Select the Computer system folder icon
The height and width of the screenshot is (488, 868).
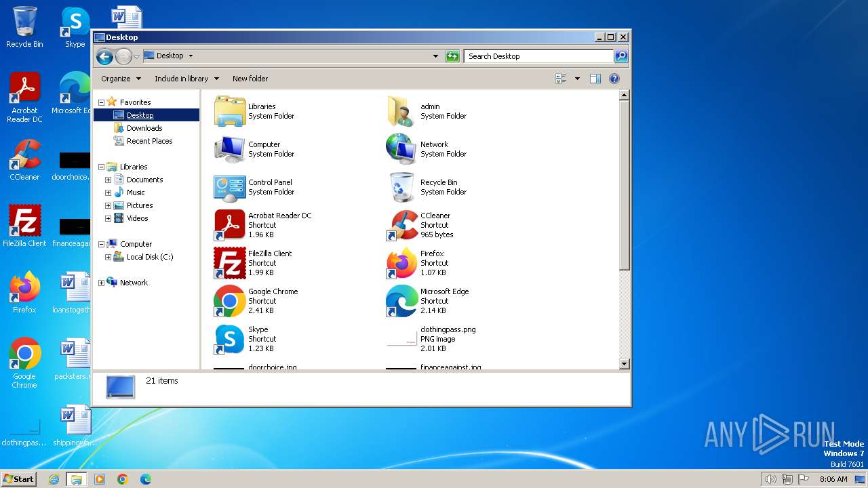(230, 149)
